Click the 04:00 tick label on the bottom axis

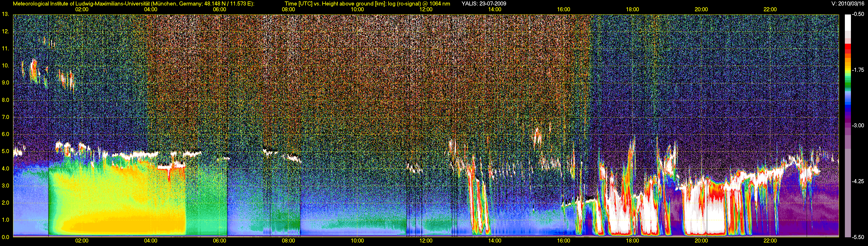coord(151,241)
